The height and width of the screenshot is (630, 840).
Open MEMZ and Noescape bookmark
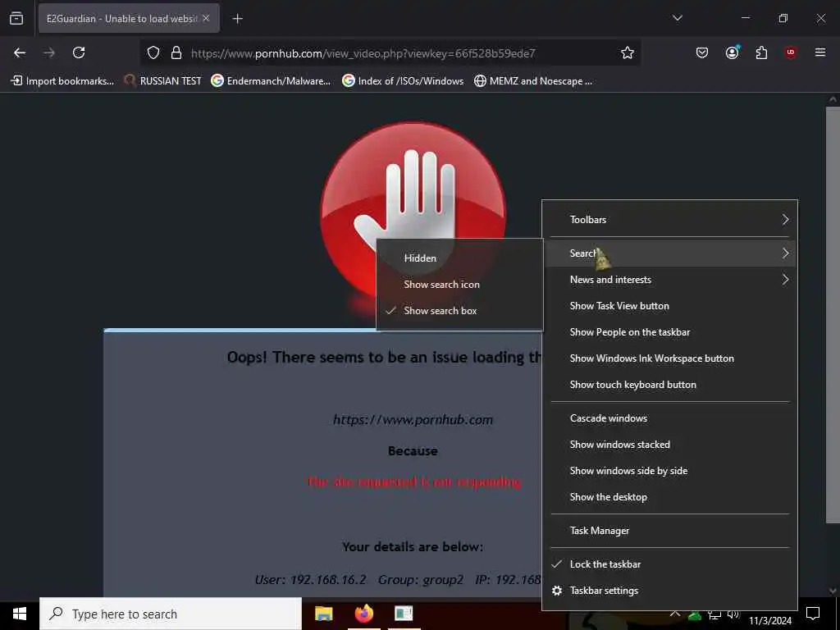click(533, 81)
